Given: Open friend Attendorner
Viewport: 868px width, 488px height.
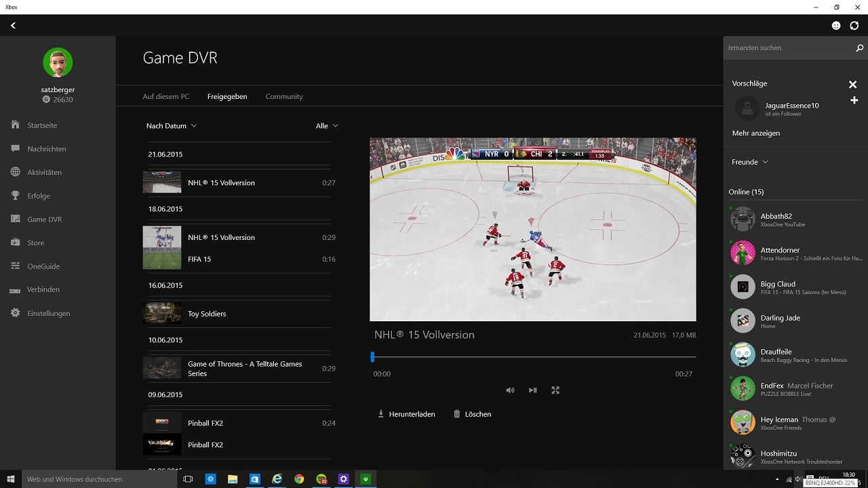Looking at the screenshot, I should click(x=795, y=253).
